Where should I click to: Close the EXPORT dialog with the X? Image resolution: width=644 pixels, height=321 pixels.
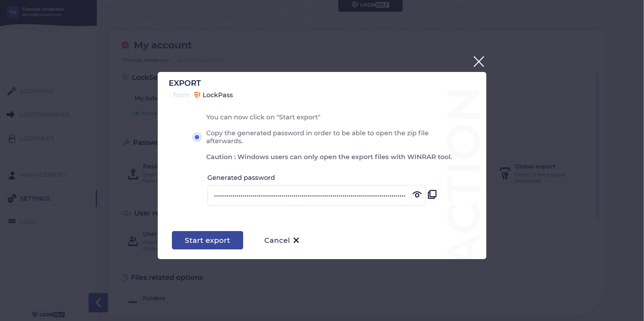click(479, 61)
